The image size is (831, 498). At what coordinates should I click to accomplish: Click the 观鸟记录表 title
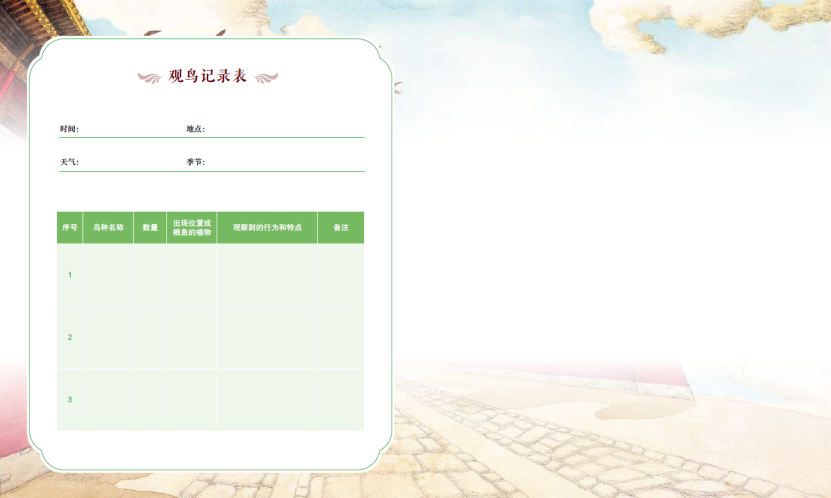(x=208, y=76)
